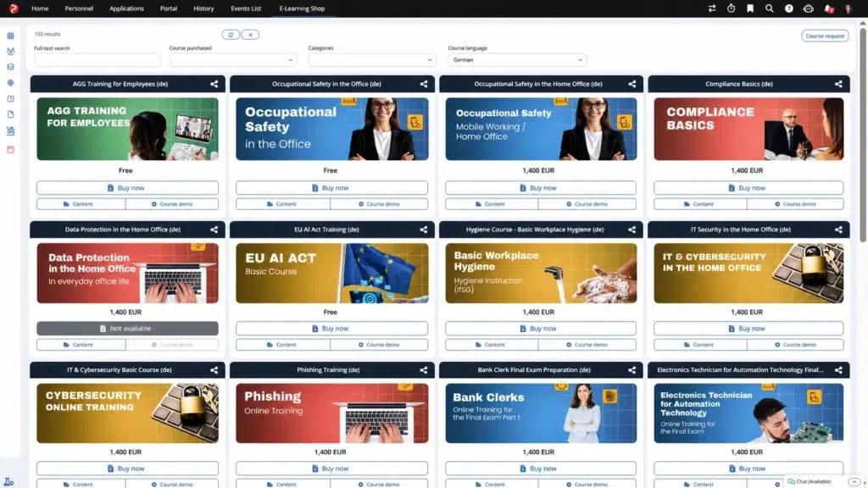Open the Personnel menu
This screenshot has width=868, height=488.
(x=79, y=8)
